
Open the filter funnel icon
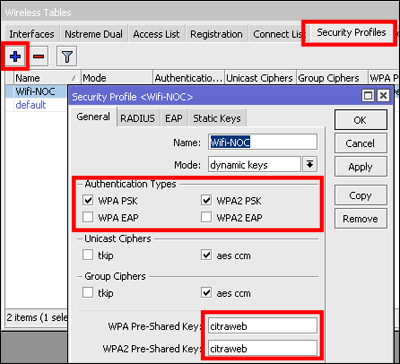click(67, 56)
